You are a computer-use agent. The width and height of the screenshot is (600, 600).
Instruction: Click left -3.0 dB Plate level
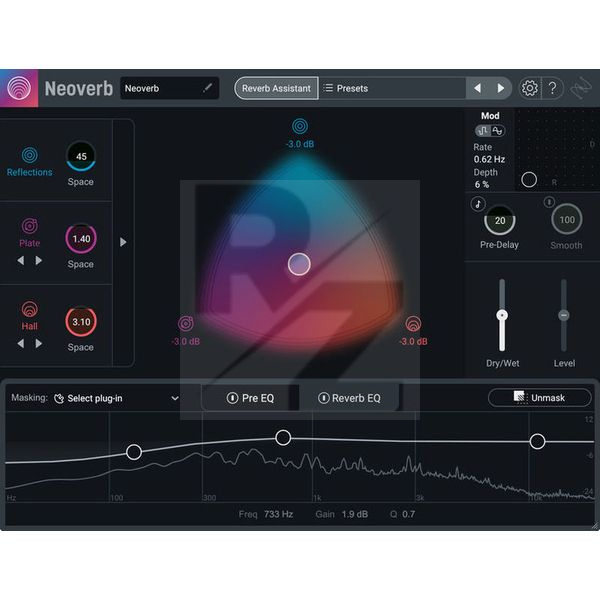185,341
